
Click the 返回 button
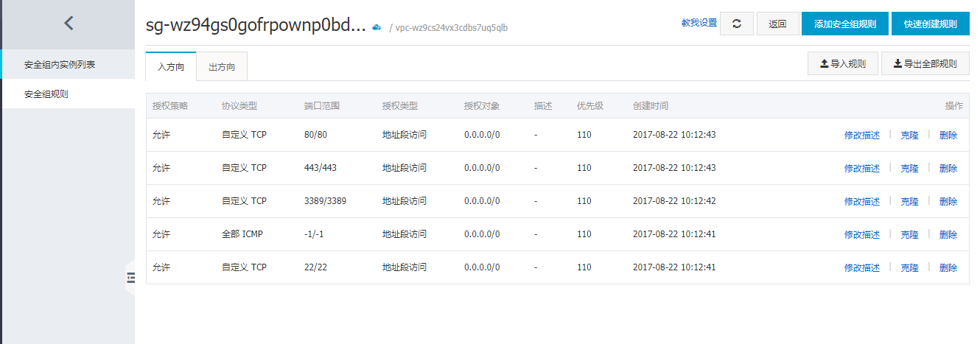777,24
